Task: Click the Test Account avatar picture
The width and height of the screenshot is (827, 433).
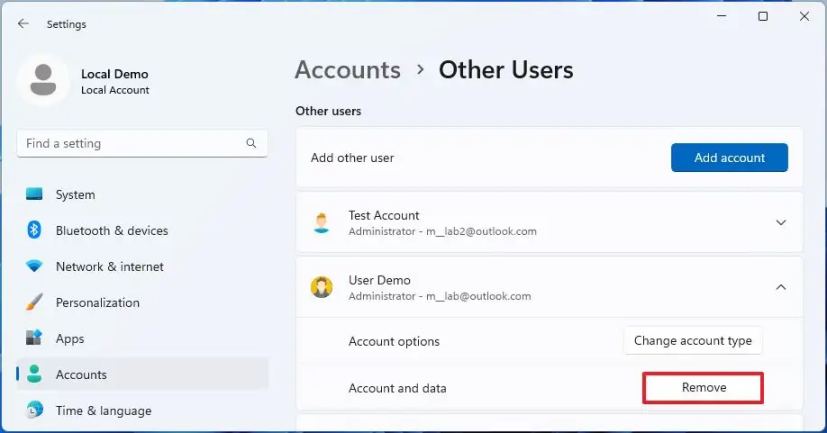Action: point(321,223)
